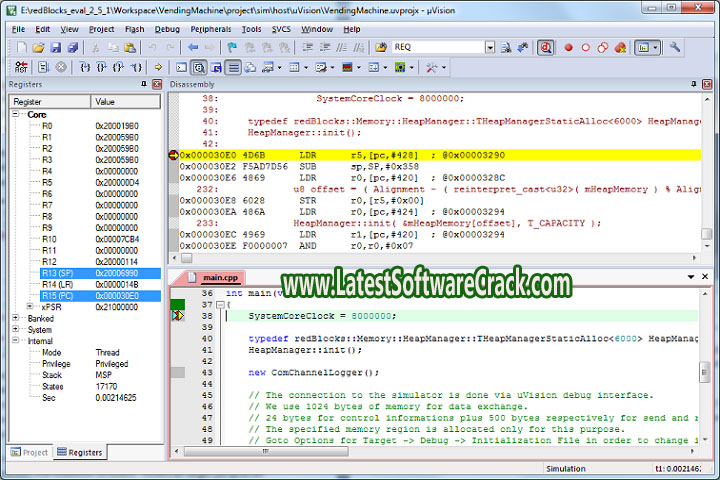
Task: Expand the Banked register group
Action: coord(7,318)
